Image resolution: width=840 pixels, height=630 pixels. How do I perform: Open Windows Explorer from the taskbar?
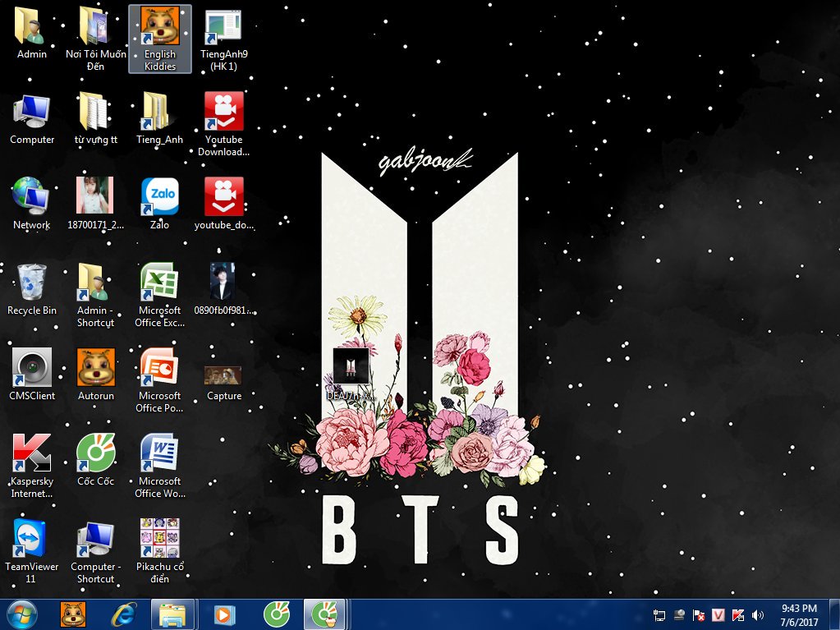172,614
